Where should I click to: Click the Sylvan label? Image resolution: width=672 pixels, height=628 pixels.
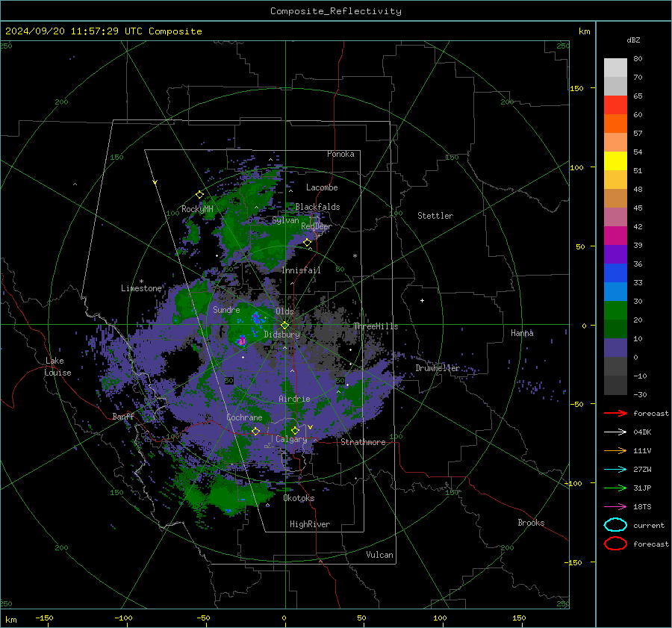285,220
